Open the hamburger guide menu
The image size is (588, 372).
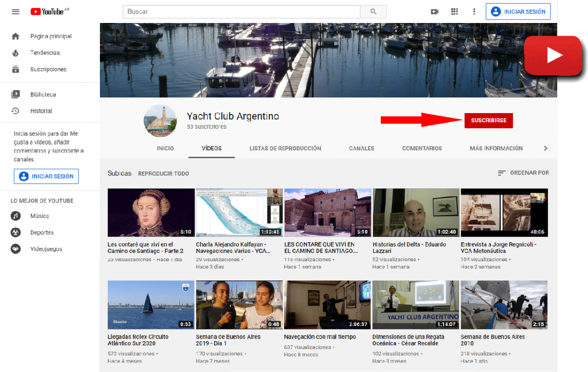16,12
